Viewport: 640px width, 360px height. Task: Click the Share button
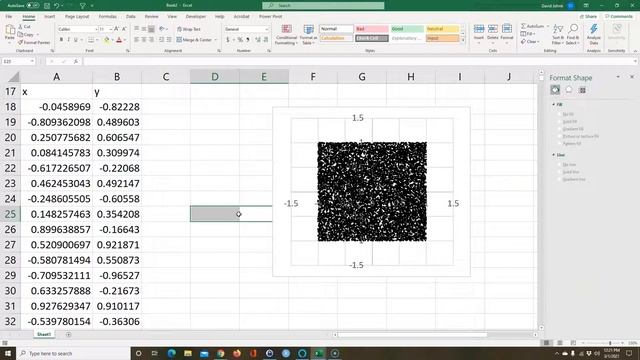click(589, 17)
